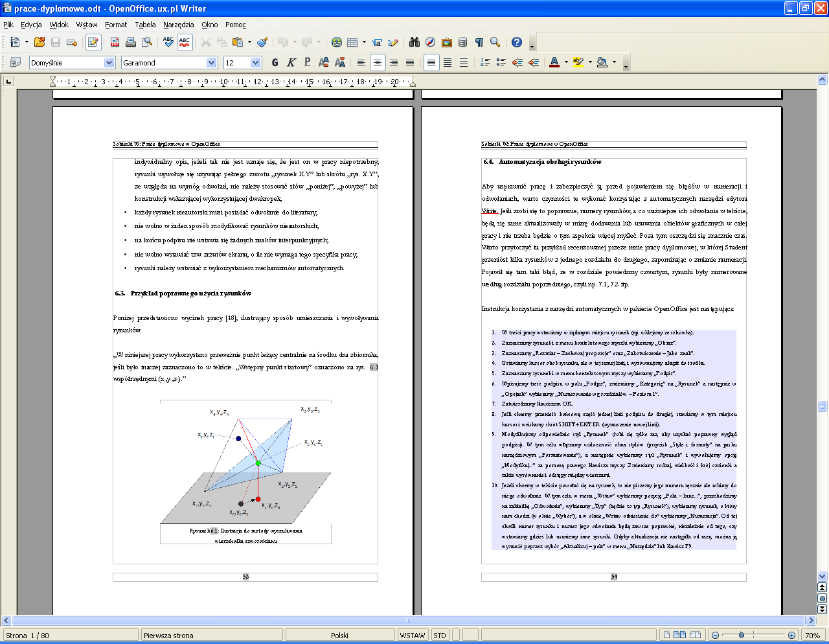Screen dimensions: 829x644
Task: Toggle AutoSpellcheck ABC button
Action: (x=185, y=42)
